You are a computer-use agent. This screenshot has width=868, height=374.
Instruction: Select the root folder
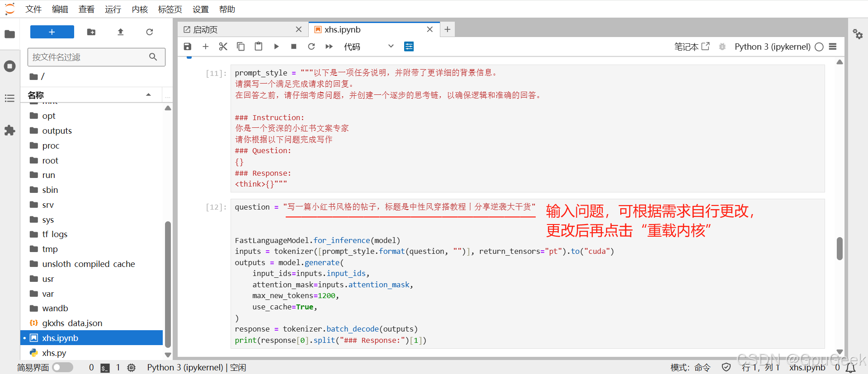pos(92,160)
